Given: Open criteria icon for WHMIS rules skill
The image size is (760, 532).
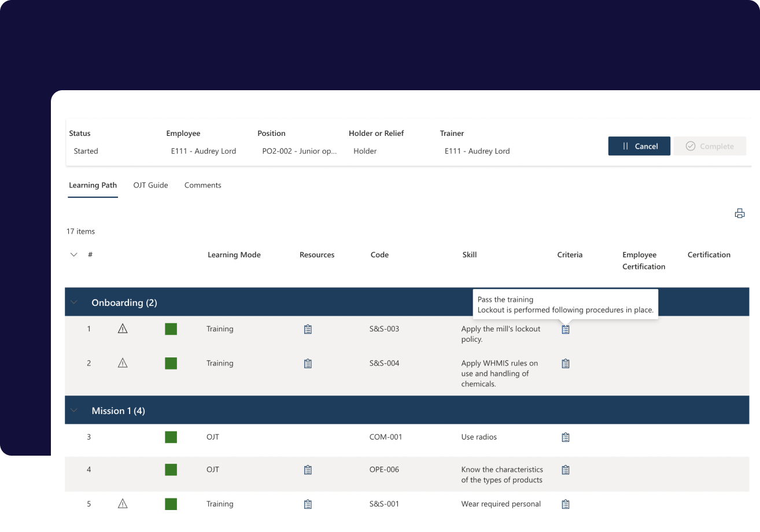Looking at the screenshot, I should coord(566,364).
